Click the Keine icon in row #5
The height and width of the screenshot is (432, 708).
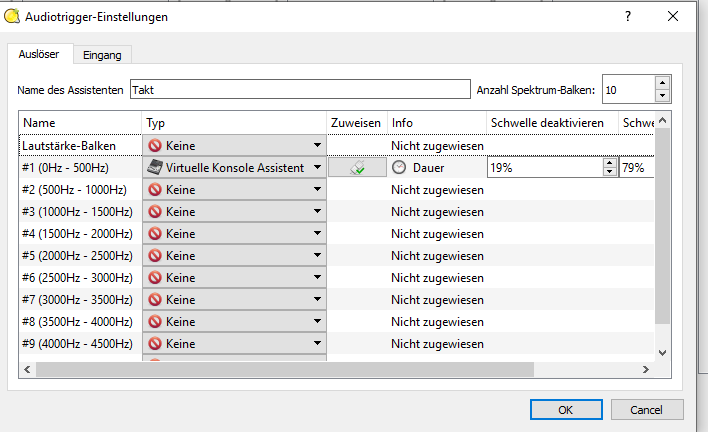[155, 256]
